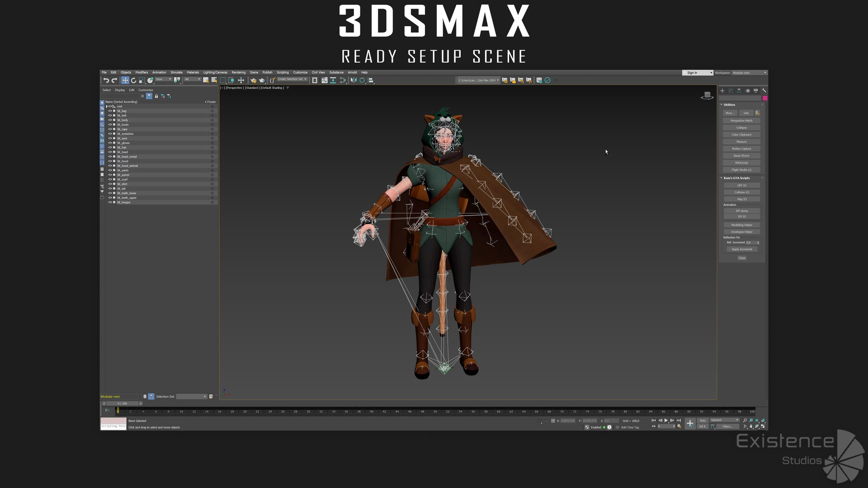Image resolution: width=868 pixels, height=488 pixels.
Task: Open the Modify command panel tab
Action: pyautogui.click(x=731, y=91)
